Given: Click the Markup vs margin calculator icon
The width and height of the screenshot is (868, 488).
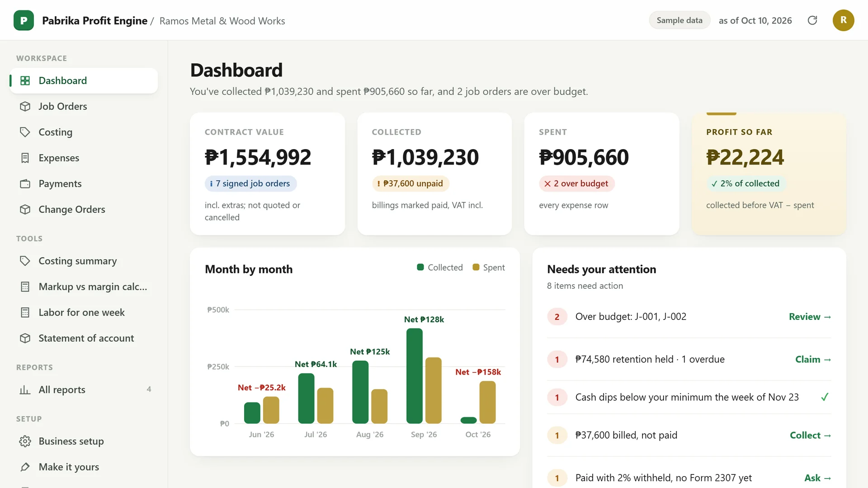Looking at the screenshot, I should [x=25, y=286].
